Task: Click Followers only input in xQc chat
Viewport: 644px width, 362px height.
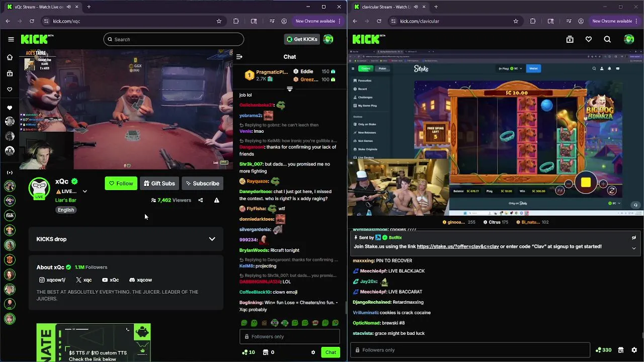Action: point(290,337)
